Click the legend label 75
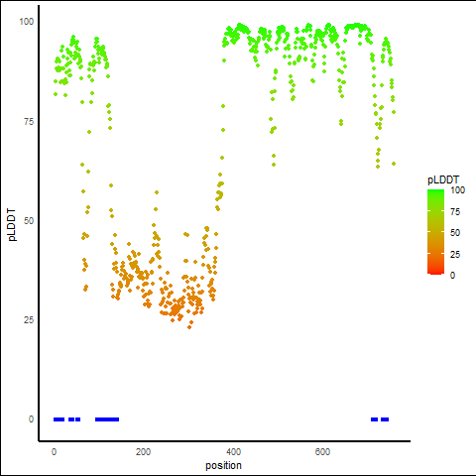Screen dimensions: 476x476 point(455,212)
